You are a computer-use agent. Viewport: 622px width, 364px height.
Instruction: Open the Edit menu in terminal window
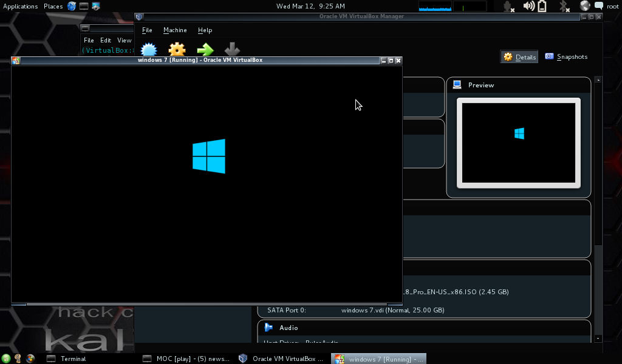pyautogui.click(x=106, y=41)
